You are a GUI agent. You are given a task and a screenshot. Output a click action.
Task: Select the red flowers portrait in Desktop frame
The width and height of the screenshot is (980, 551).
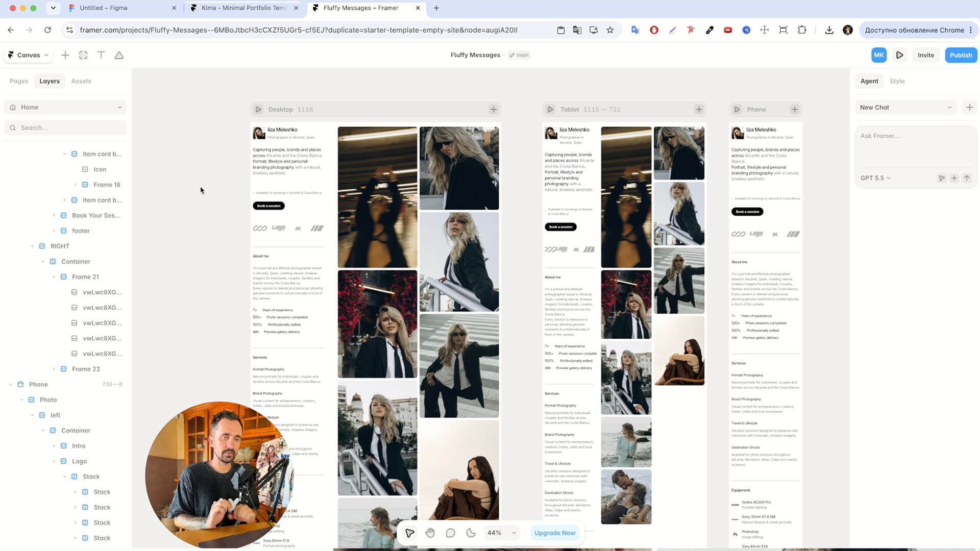tap(377, 324)
